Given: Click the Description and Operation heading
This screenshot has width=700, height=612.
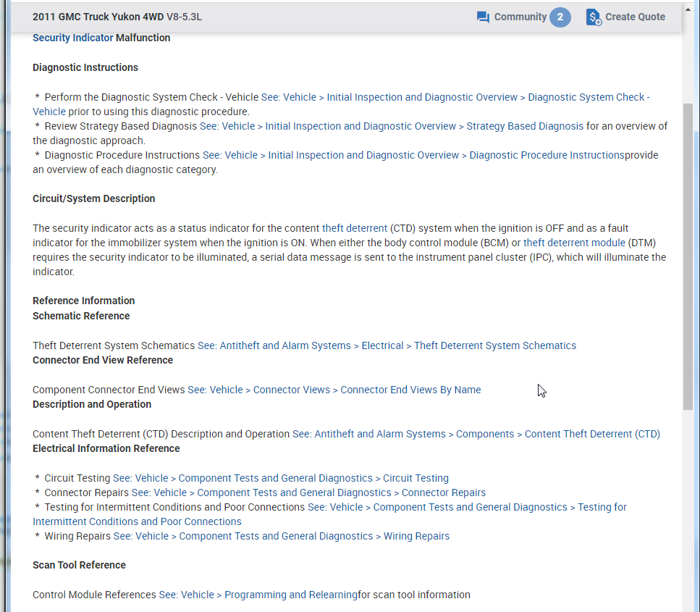Looking at the screenshot, I should (x=92, y=404).
